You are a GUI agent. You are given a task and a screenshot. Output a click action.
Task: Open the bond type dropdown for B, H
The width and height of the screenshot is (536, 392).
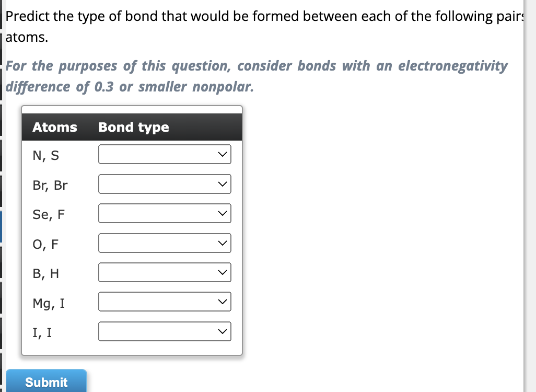tap(165, 272)
